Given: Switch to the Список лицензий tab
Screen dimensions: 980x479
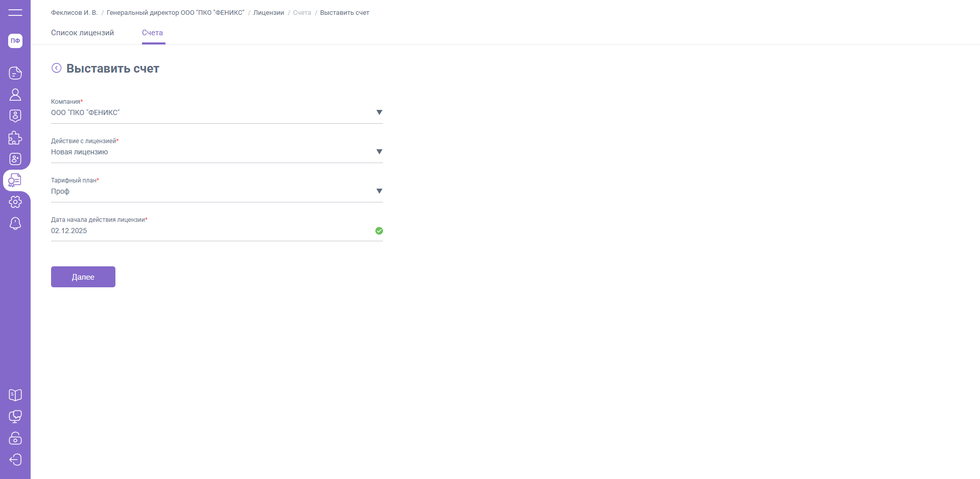Looking at the screenshot, I should tap(82, 33).
